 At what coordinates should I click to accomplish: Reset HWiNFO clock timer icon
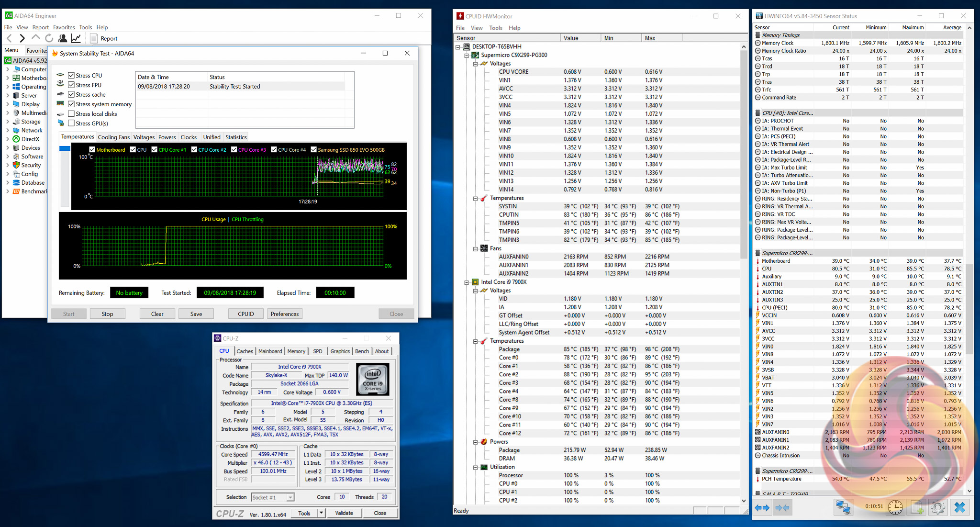click(x=895, y=507)
